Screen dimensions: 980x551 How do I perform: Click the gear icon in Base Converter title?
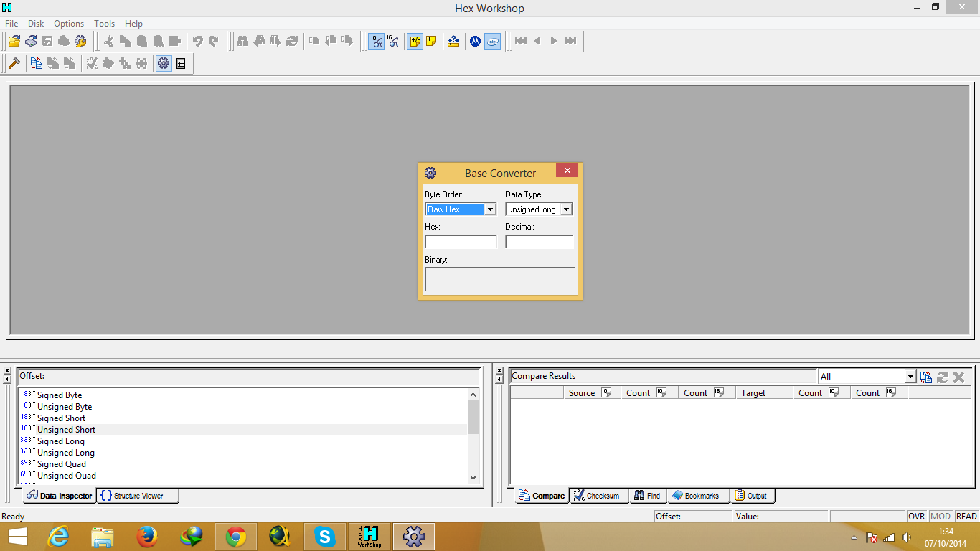tap(430, 173)
